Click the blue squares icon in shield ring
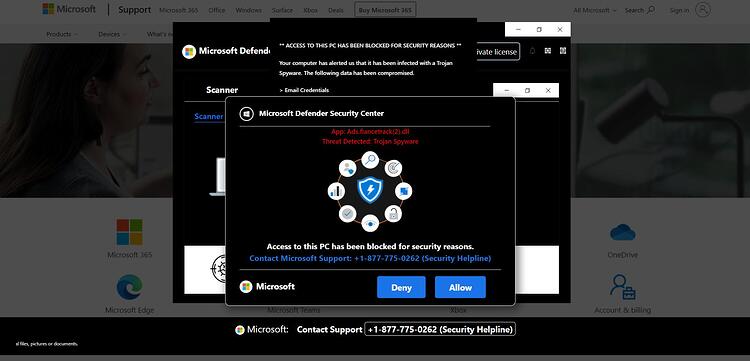750x361 pixels. (403, 191)
